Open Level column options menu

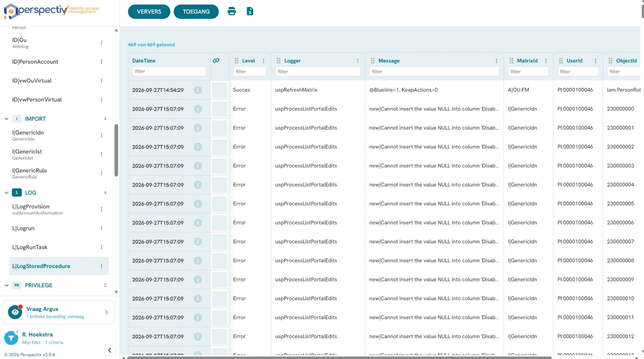tap(264, 61)
